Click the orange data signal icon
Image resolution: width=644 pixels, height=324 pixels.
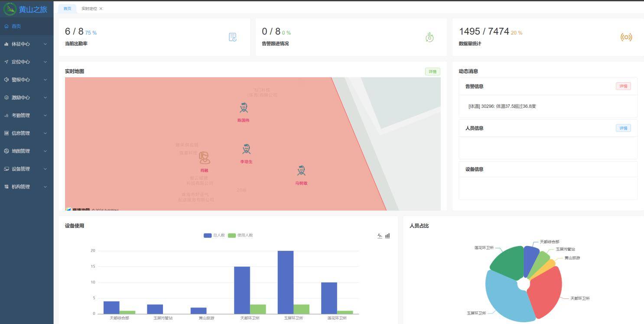click(626, 37)
